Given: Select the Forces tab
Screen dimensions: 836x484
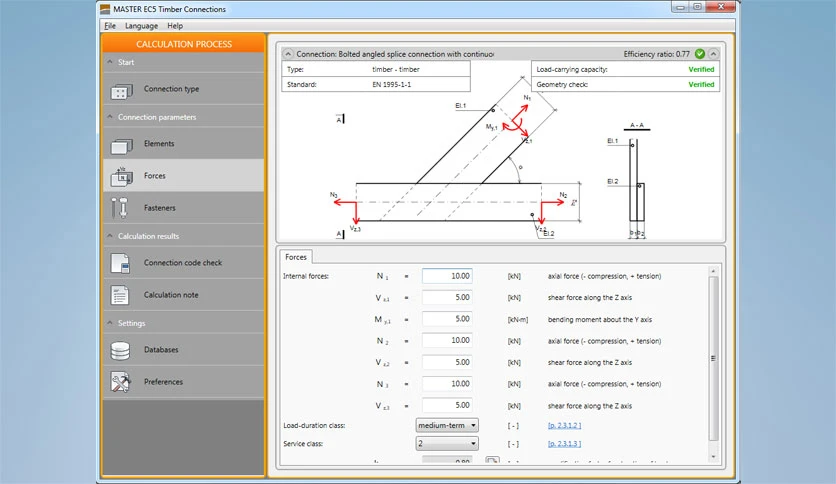Looking at the screenshot, I should click(x=296, y=257).
